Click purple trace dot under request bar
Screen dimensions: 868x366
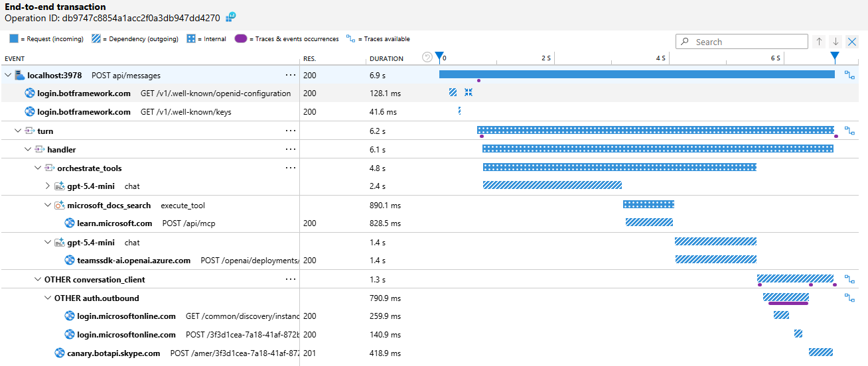coord(478,81)
